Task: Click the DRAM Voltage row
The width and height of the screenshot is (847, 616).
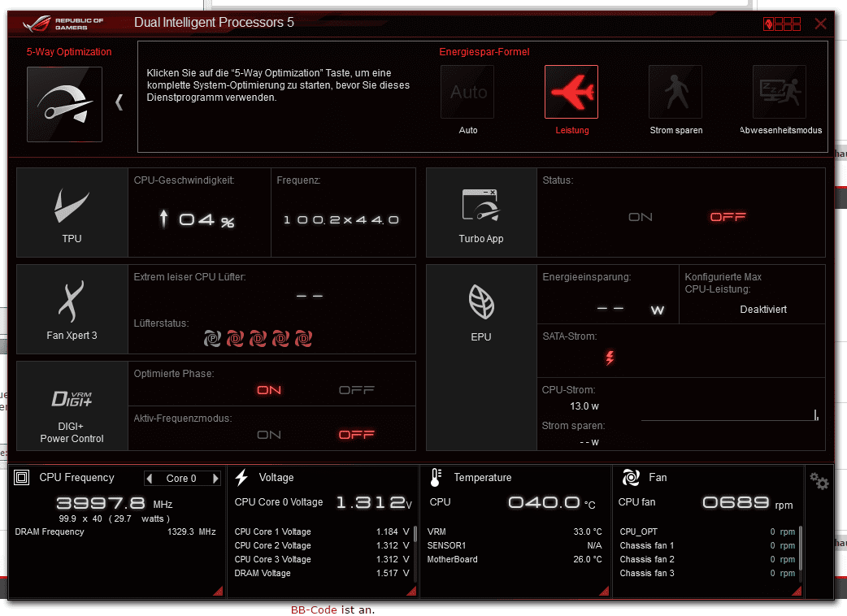Action: 322,574
